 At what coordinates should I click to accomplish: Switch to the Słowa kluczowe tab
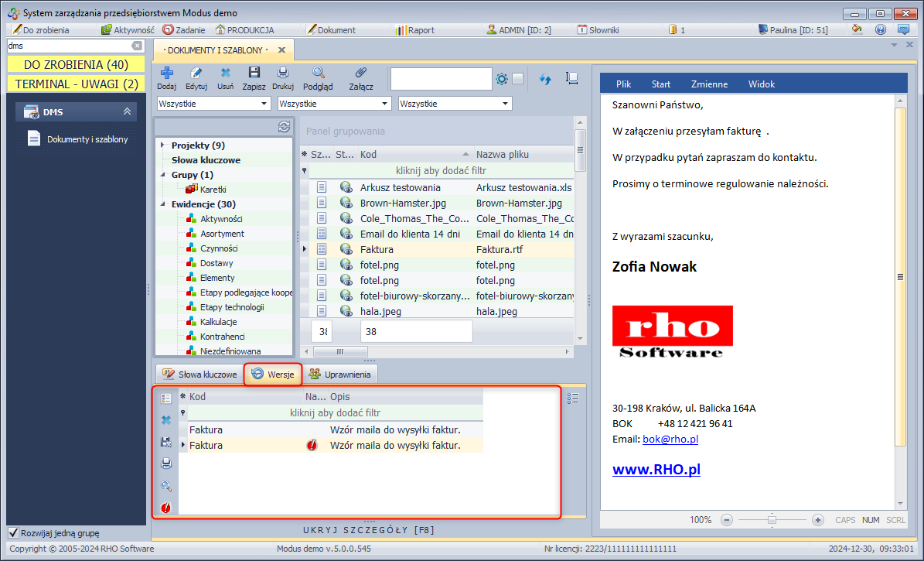[199, 374]
